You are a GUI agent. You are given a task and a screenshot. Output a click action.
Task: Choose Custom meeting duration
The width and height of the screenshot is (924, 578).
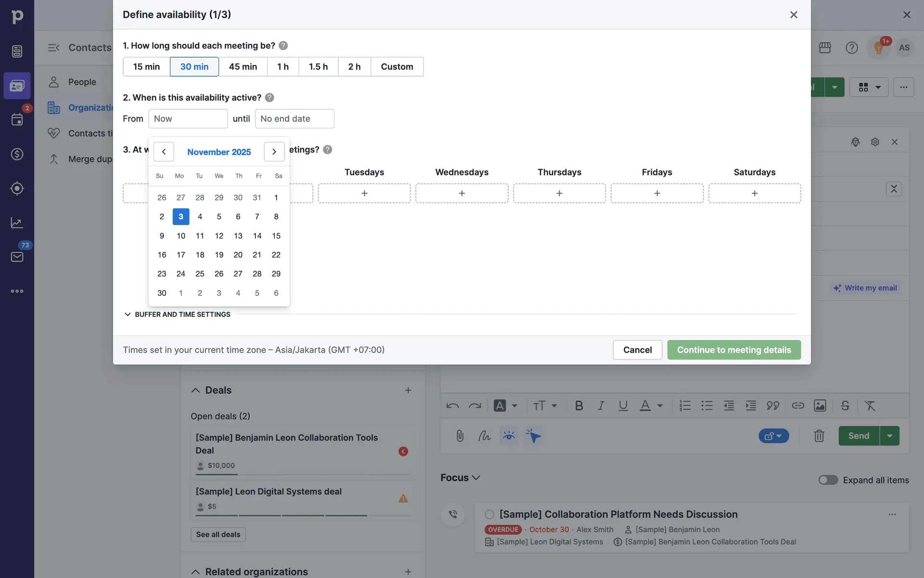397,66
